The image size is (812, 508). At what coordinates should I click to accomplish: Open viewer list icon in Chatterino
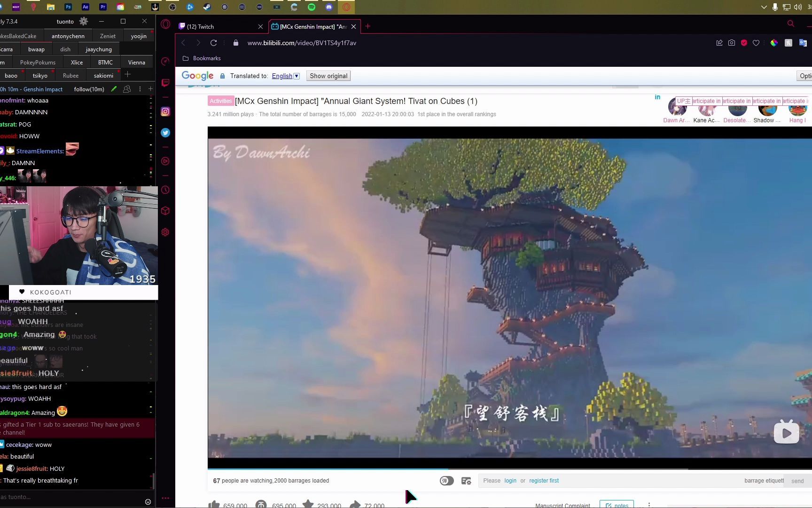point(127,89)
